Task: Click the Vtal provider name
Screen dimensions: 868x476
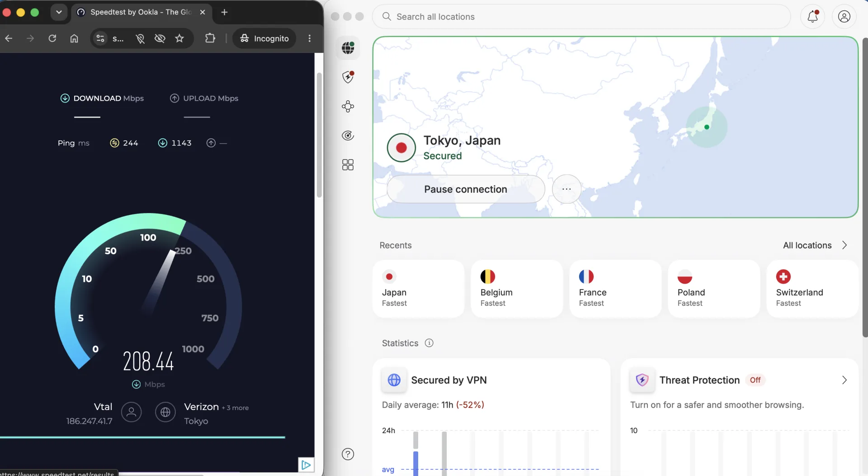Action: tap(103, 407)
